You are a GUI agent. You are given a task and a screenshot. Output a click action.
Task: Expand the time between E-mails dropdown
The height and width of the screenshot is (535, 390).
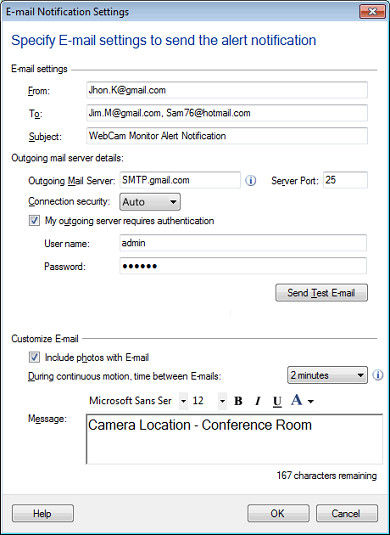[327, 375]
